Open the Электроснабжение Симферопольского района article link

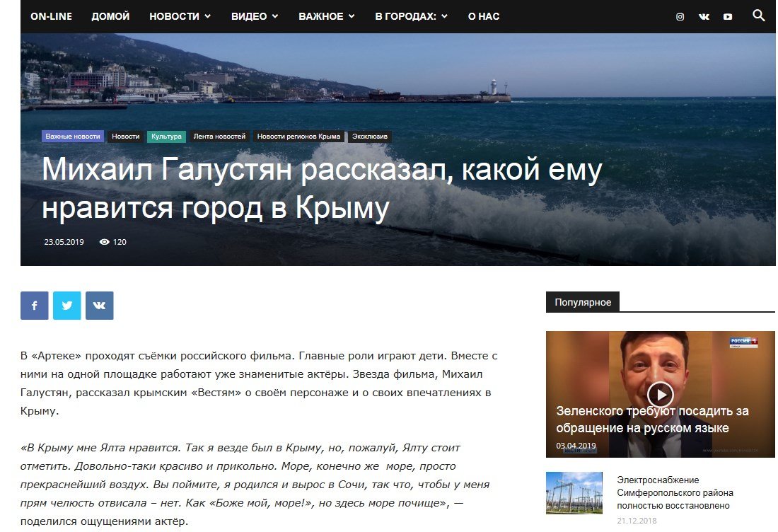tap(675, 492)
